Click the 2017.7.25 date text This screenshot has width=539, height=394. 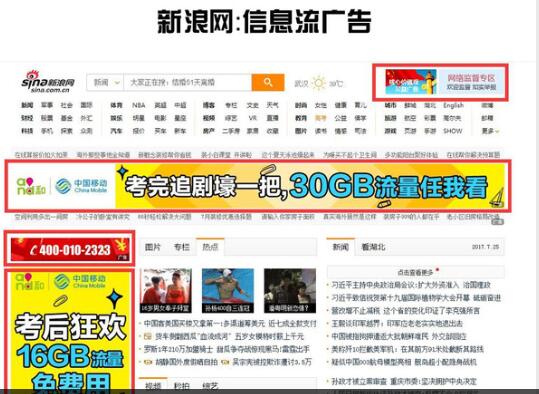(485, 247)
